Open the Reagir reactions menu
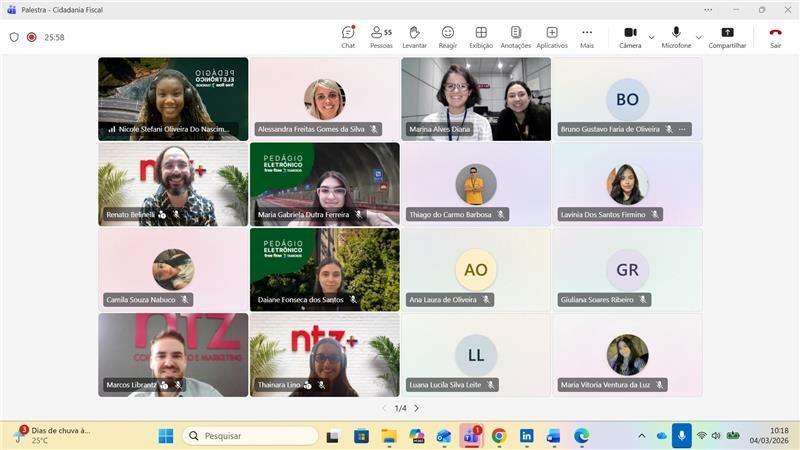The width and height of the screenshot is (800, 450). click(447, 37)
